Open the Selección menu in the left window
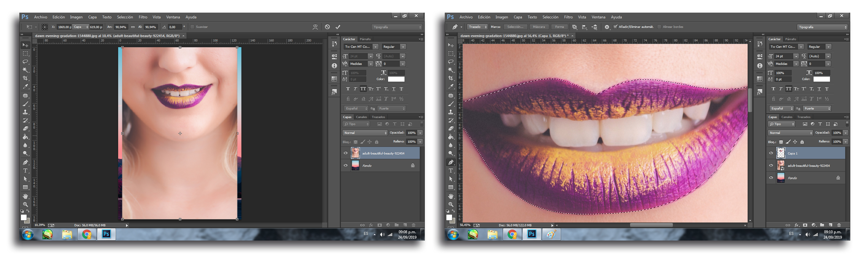This screenshot has width=868, height=257. 125,17
